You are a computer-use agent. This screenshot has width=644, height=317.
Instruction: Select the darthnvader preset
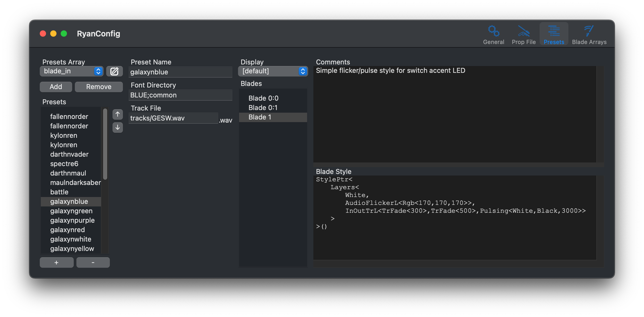pyautogui.click(x=69, y=154)
